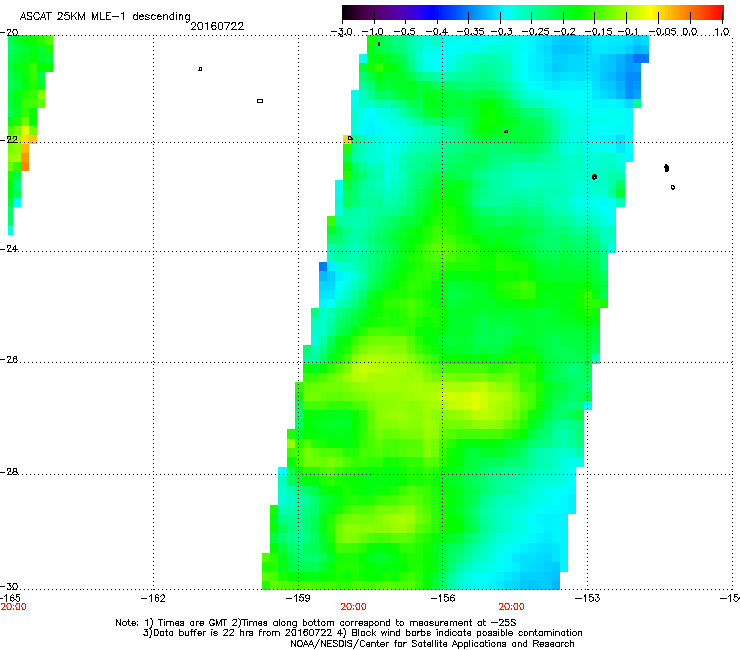
Task: Select the -0.2 color scale label
Action: [564, 32]
